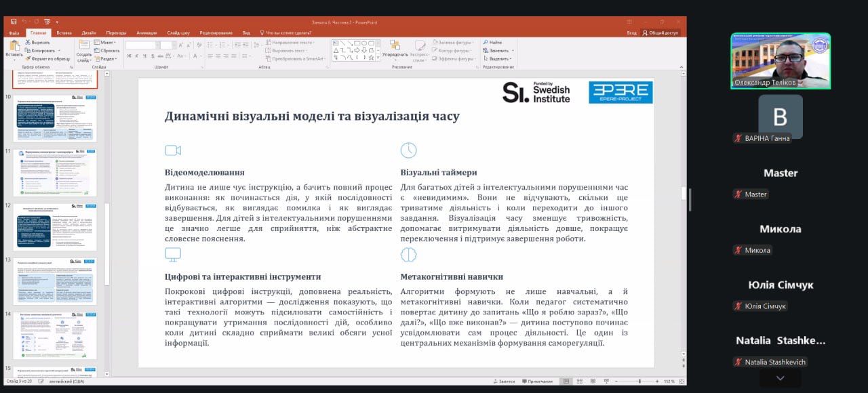
Task: Collapse the ribbon with the chevron
Action: click(x=682, y=67)
